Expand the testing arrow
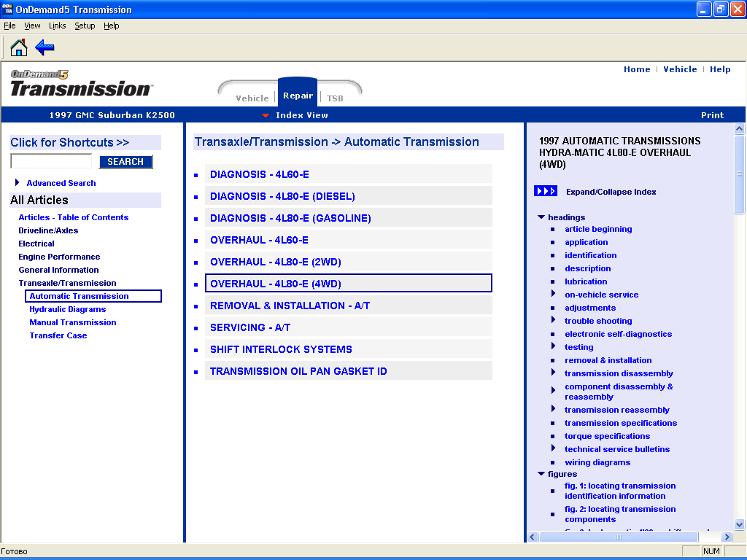 553,346
